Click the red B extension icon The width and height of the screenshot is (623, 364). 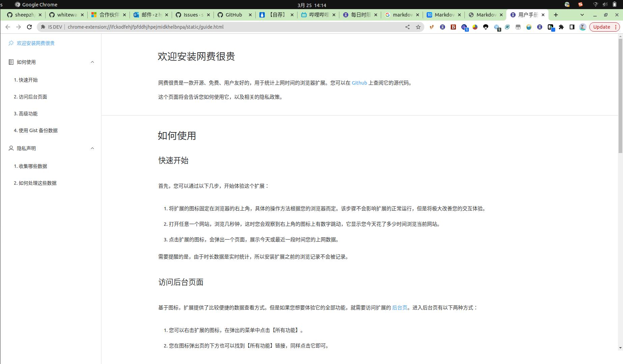click(x=453, y=27)
